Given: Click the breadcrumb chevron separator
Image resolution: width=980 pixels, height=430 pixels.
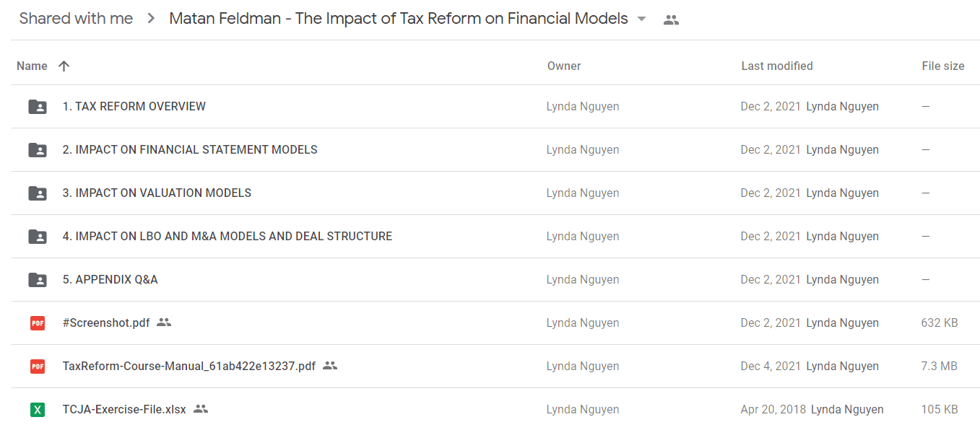Looking at the screenshot, I should pyautogui.click(x=151, y=19).
